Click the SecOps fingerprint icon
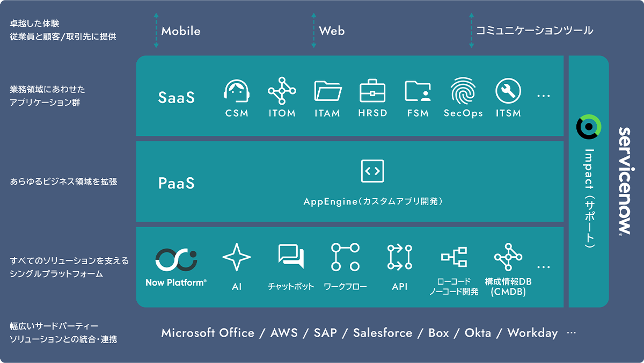644x363 pixels. 463,91
